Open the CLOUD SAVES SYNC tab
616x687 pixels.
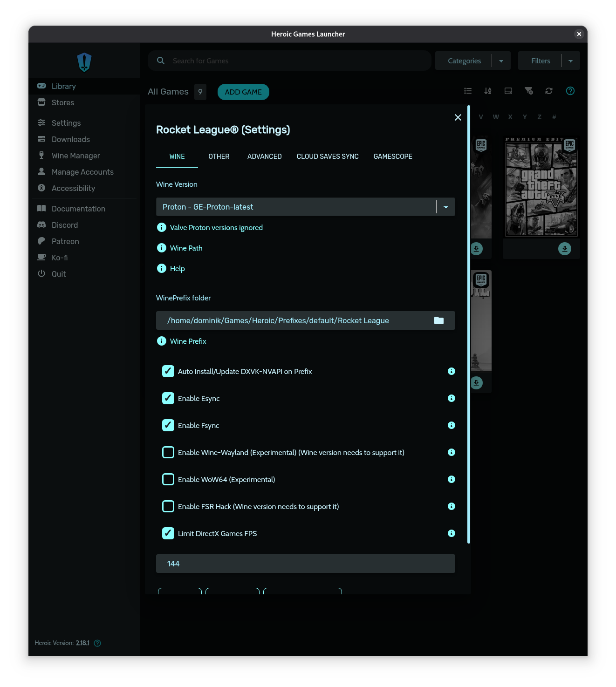pos(328,156)
